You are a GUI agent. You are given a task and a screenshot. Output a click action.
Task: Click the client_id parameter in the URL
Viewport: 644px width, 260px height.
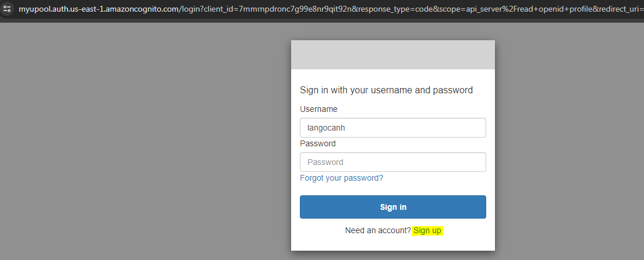pos(256,9)
